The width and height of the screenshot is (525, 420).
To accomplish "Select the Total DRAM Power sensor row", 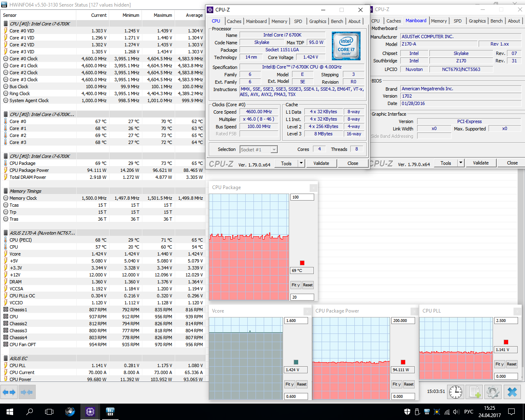I will point(103,177).
